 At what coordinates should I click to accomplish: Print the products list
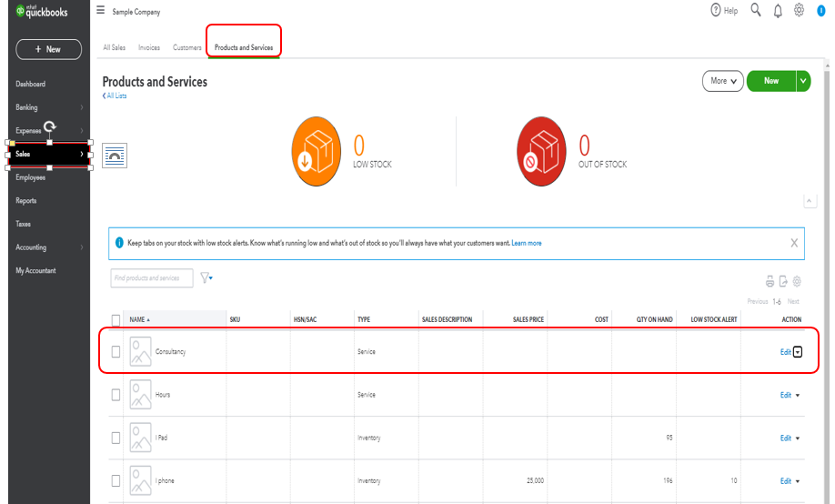[770, 281]
